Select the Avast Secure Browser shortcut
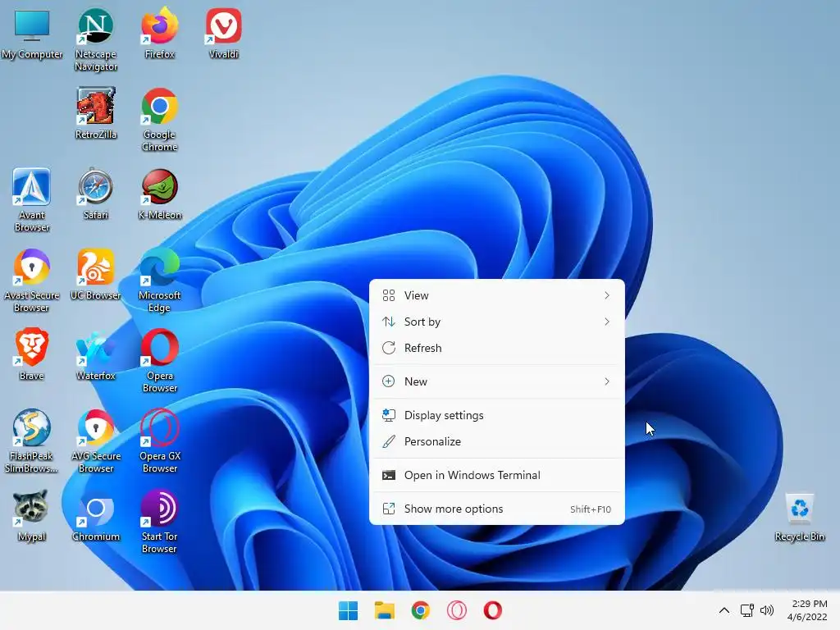840x630 pixels. tap(32, 281)
